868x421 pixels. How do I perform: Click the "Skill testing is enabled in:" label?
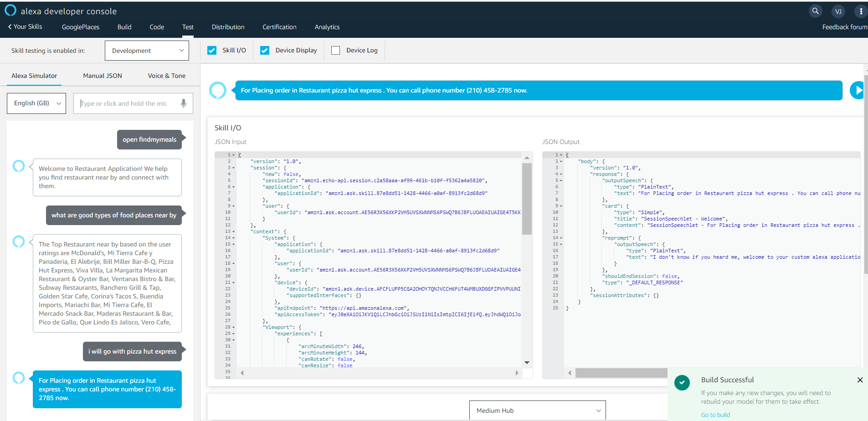point(48,51)
